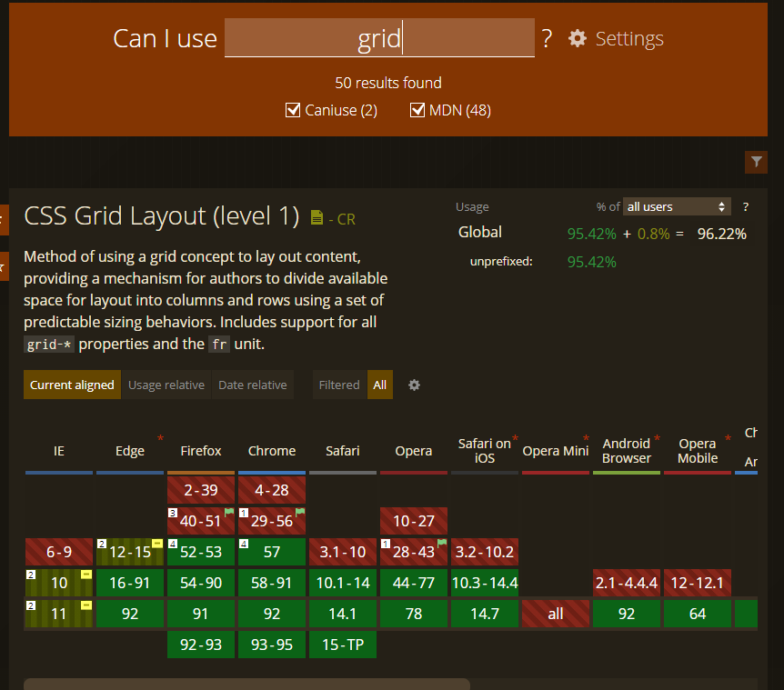Click the asterisk beside Opera Mini header
Screen dimensions: 784x690
586,439
